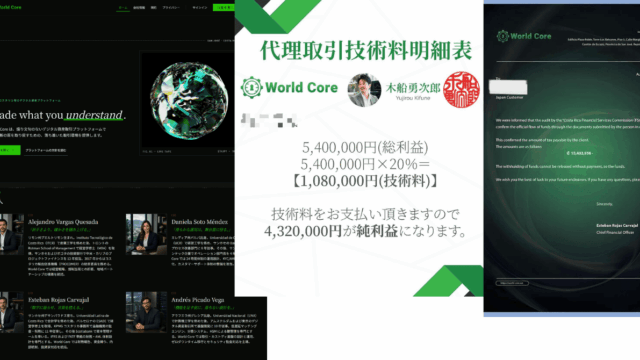The width and height of the screenshot is (640, 360).
Task: Open the 会社情報 navigation item
Action: (x=139, y=8)
